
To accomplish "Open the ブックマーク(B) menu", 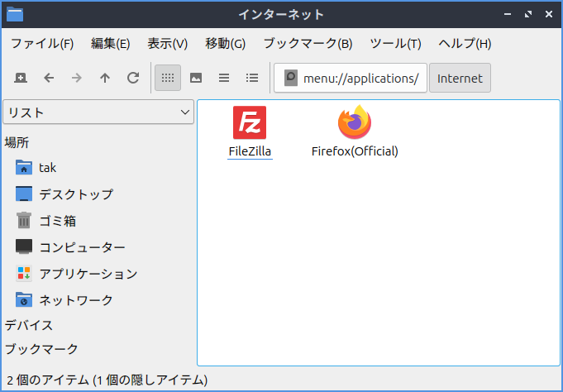I will [308, 44].
